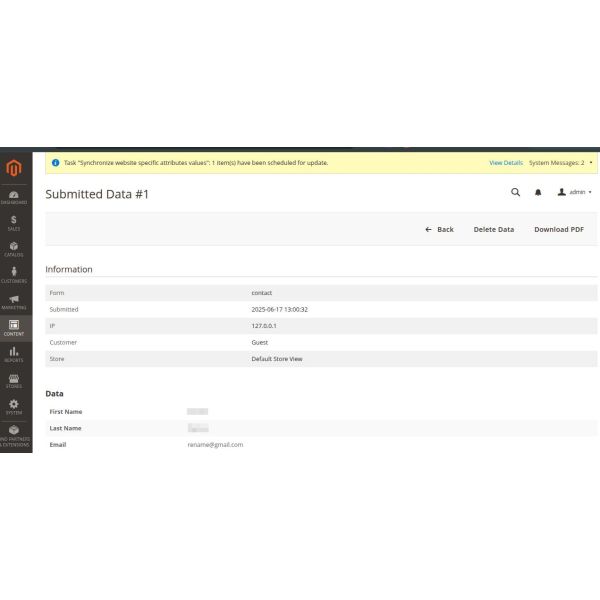Image resolution: width=600 pixels, height=600 pixels.
Task: Open the admin account dropdown
Action: [x=574, y=192]
